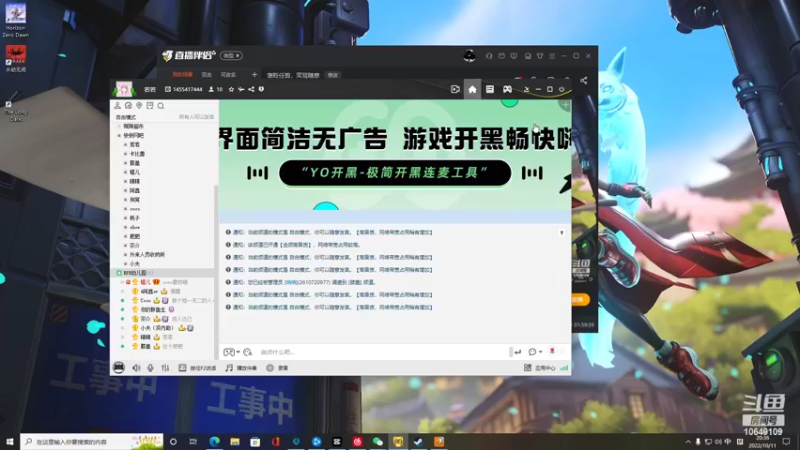The image size is (800, 450).
Task: Switch to third scene tab in 直播伴侣
Action: [x=228, y=75]
